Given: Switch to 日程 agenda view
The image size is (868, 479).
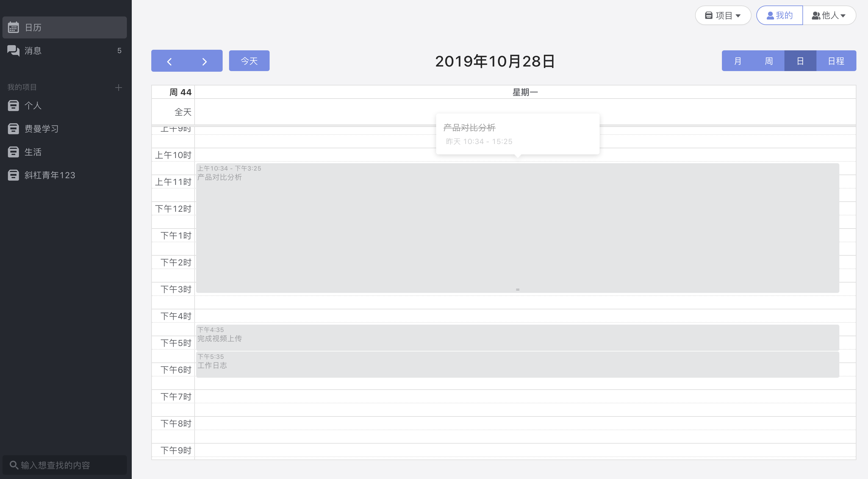Looking at the screenshot, I should point(836,61).
